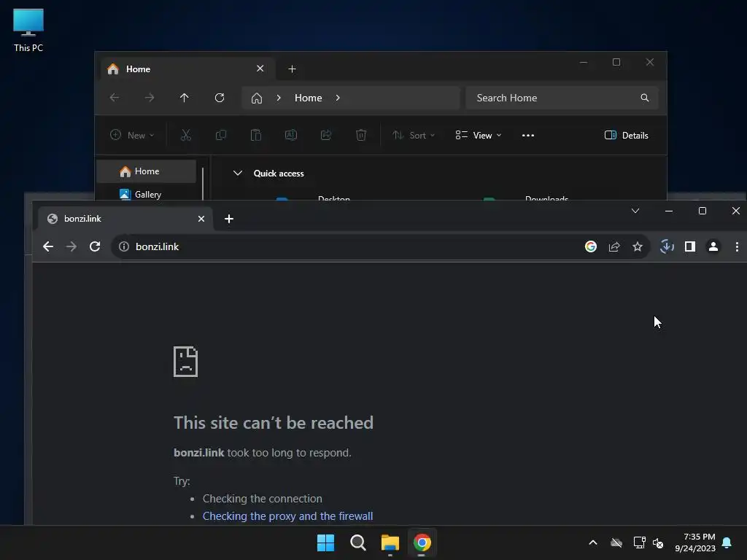Screen dimensions: 747x560
Task: Reload the bonzi.link page
Action: 95,246
